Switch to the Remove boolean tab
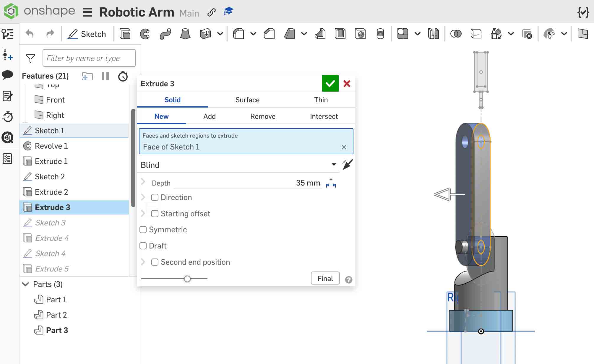This screenshot has width=594, height=364. point(262,116)
